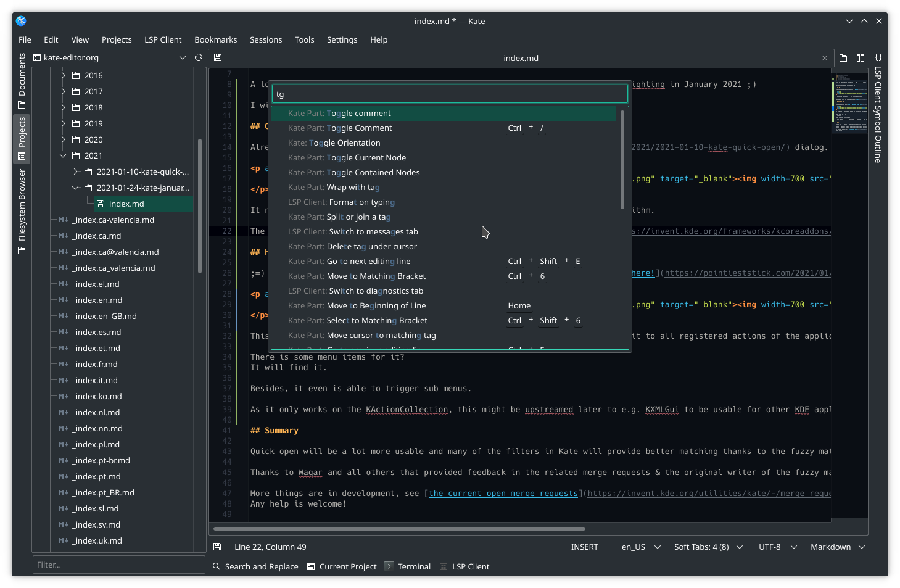The height and width of the screenshot is (588, 900).
Task: Click the command palette results scrollbar
Action: (x=622, y=159)
